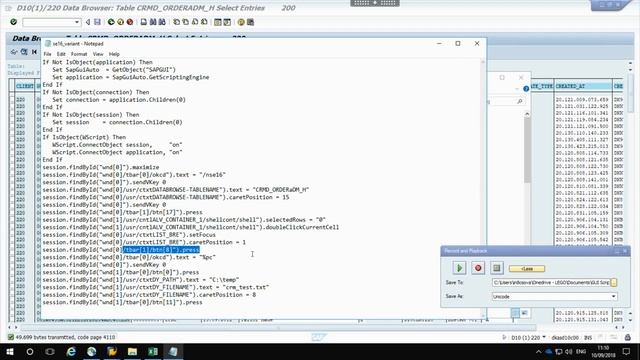Viewport: 640px width, 360px height.
Task: Open the Notepad View menu
Action: pos(98,54)
